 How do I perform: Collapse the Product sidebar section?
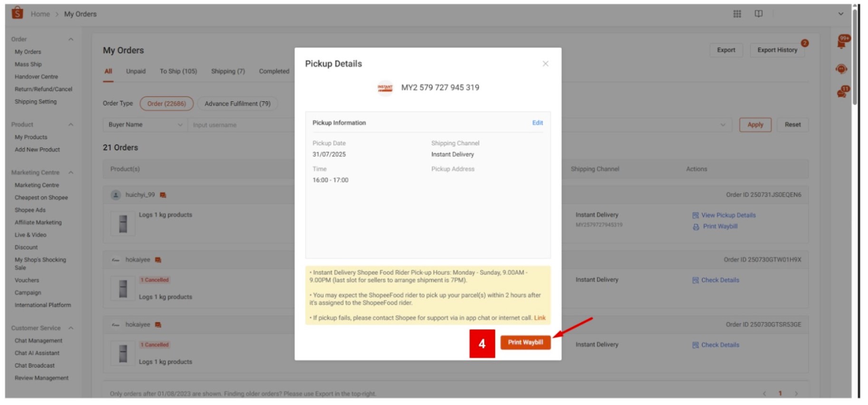coord(71,125)
